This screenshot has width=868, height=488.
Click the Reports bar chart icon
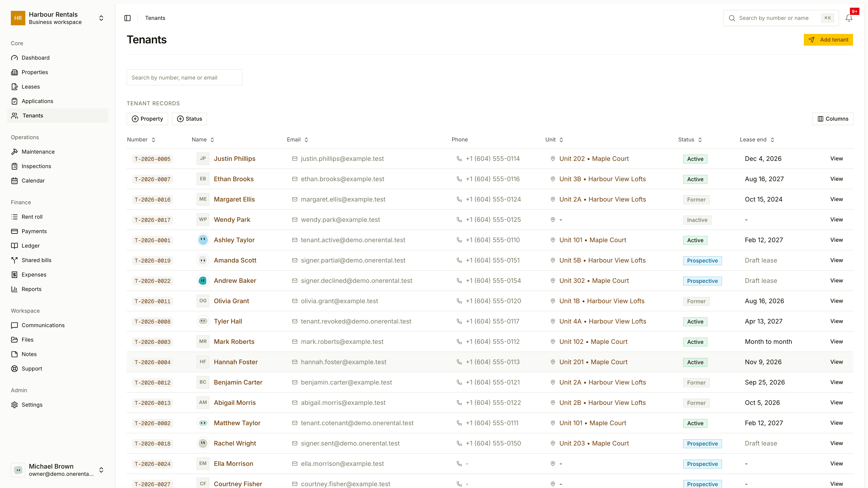14,289
